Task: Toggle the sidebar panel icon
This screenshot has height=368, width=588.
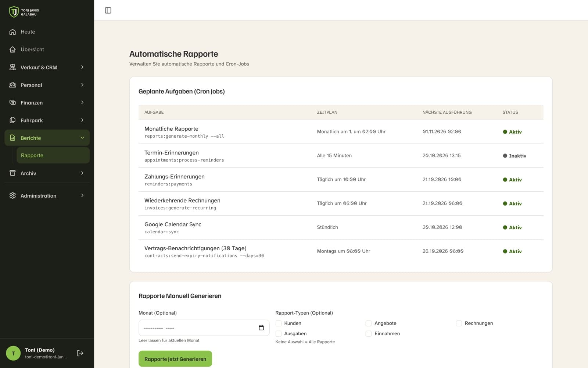Action: click(108, 10)
